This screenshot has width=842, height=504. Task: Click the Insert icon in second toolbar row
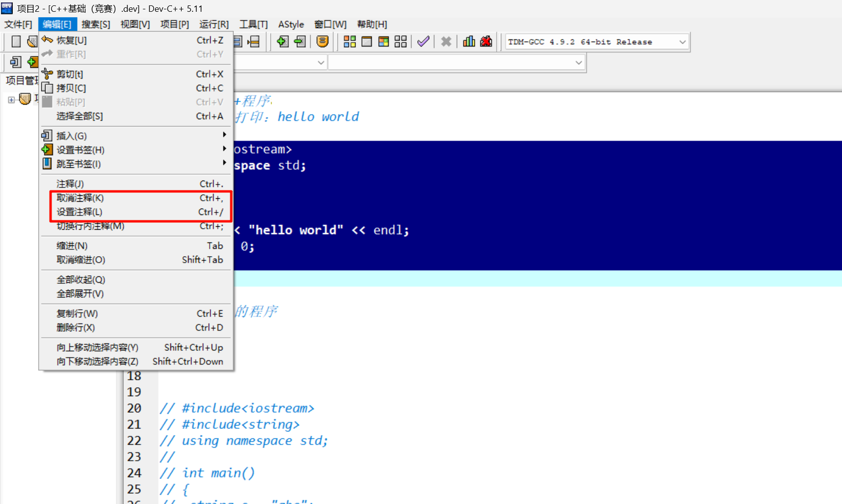tap(16, 62)
